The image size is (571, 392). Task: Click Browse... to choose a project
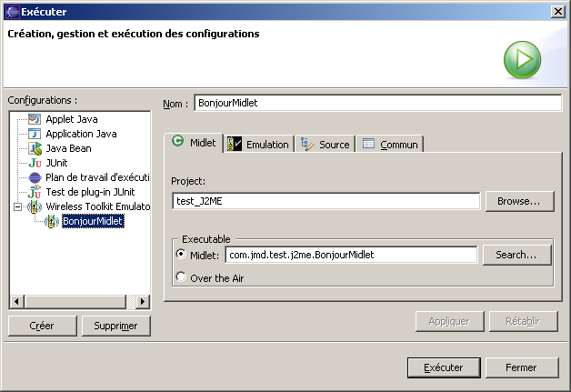click(x=519, y=201)
